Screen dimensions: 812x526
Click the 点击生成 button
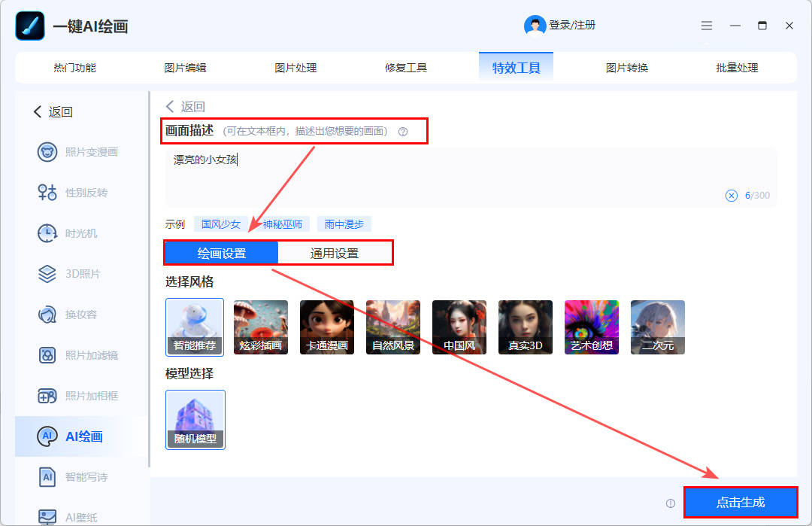pyautogui.click(x=741, y=502)
